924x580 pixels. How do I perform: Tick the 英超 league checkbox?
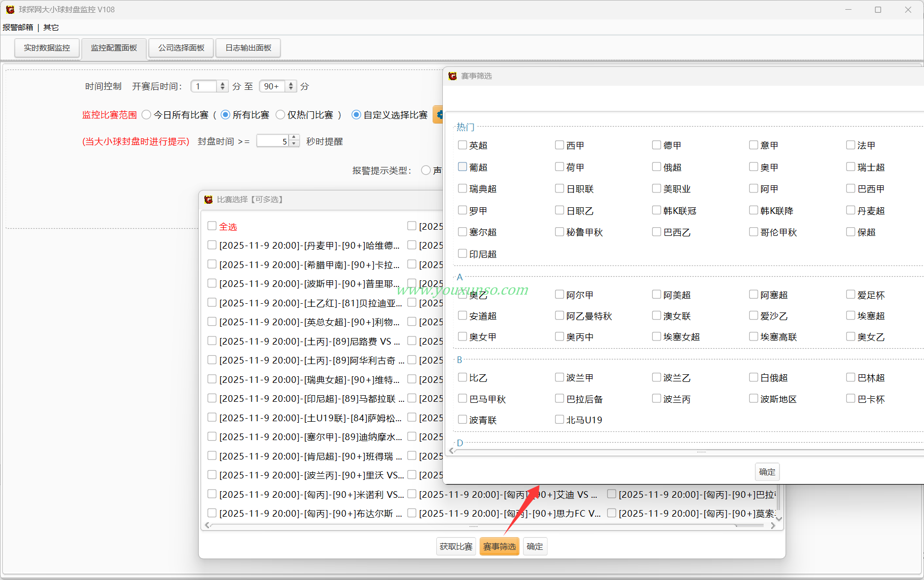pos(462,145)
